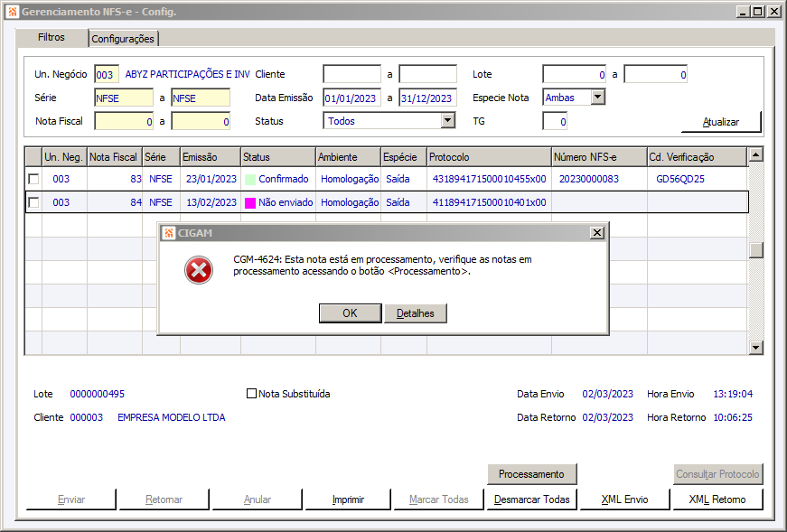Open XML Envio

pos(625,499)
